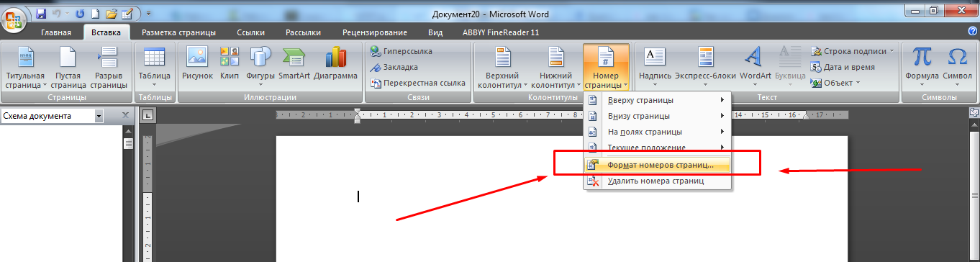
Task: Open the Рассылки tab
Action: click(x=304, y=32)
